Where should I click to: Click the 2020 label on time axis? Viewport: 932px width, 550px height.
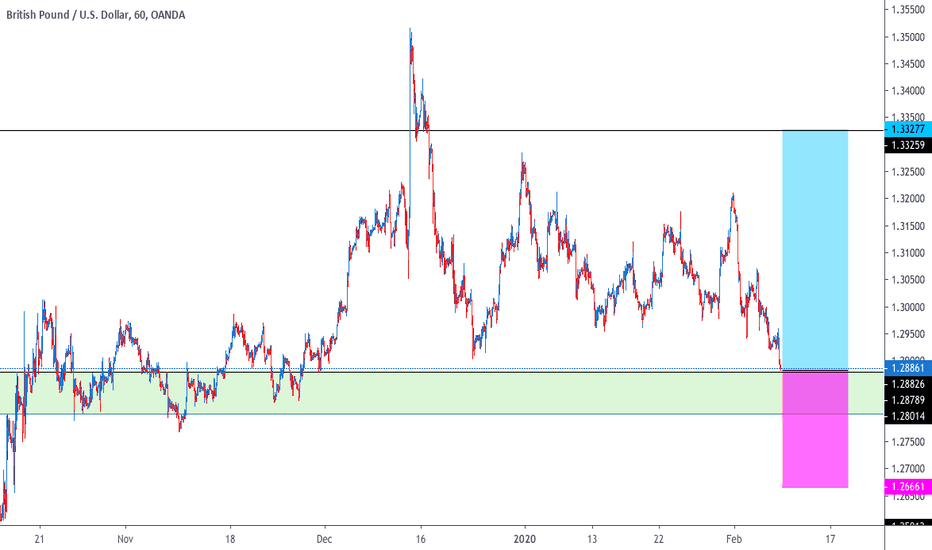click(x=524, y=539)
